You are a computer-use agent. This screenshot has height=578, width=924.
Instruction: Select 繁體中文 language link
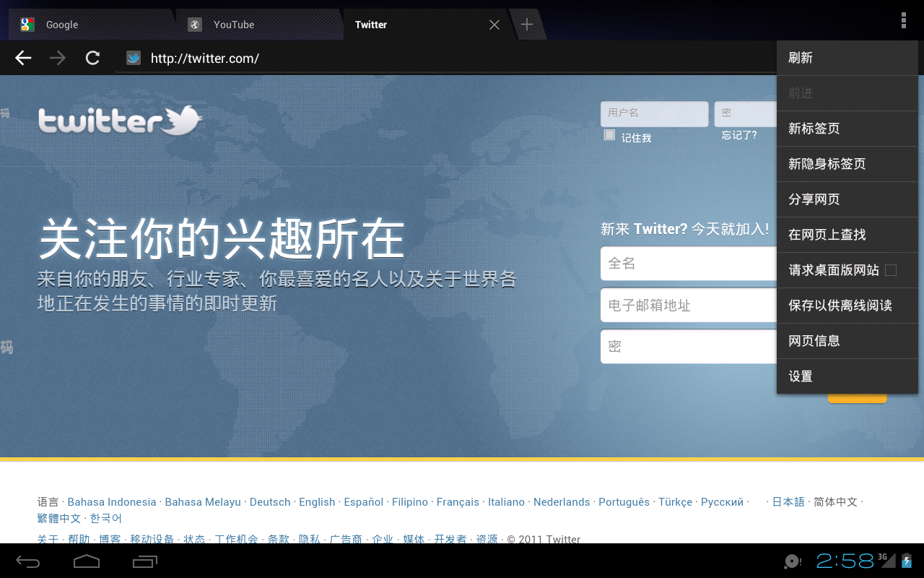[x=59, y=519]
